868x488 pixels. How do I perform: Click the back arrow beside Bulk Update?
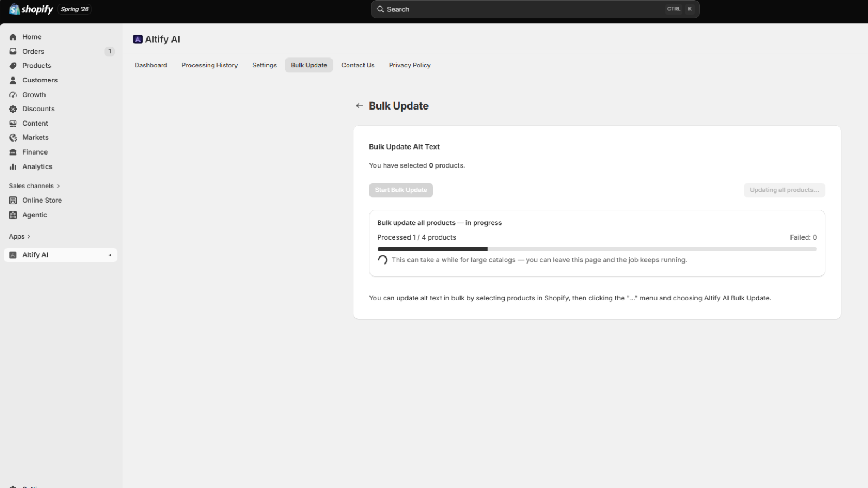click(x=359, y=106)
